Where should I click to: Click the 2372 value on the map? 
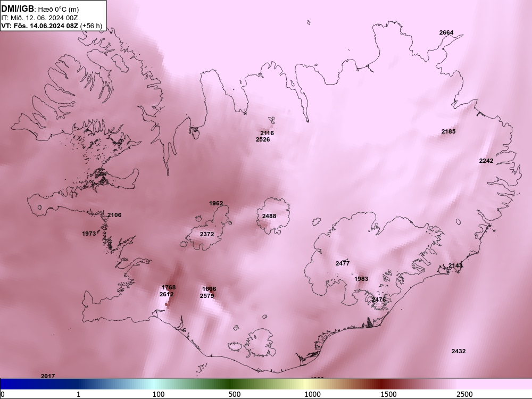point(207,234)
